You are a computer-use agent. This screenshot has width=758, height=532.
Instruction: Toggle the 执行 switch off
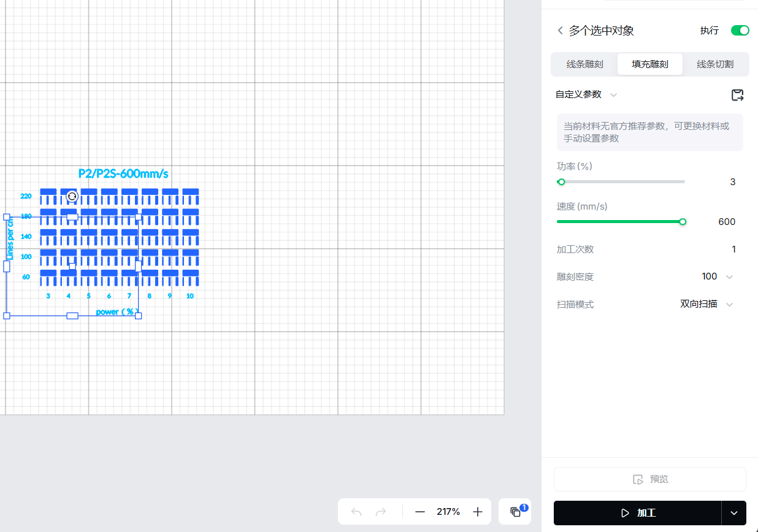tap(740, 31)
